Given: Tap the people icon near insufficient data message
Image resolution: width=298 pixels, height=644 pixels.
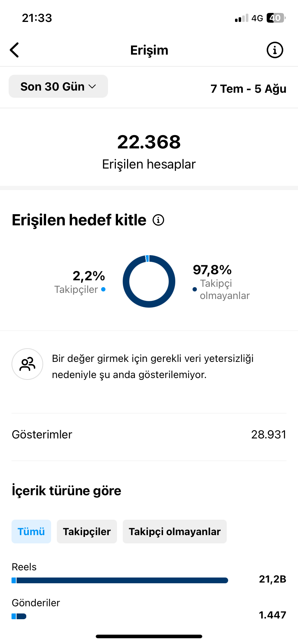Looking at the screenshot, I should [27, 364].
